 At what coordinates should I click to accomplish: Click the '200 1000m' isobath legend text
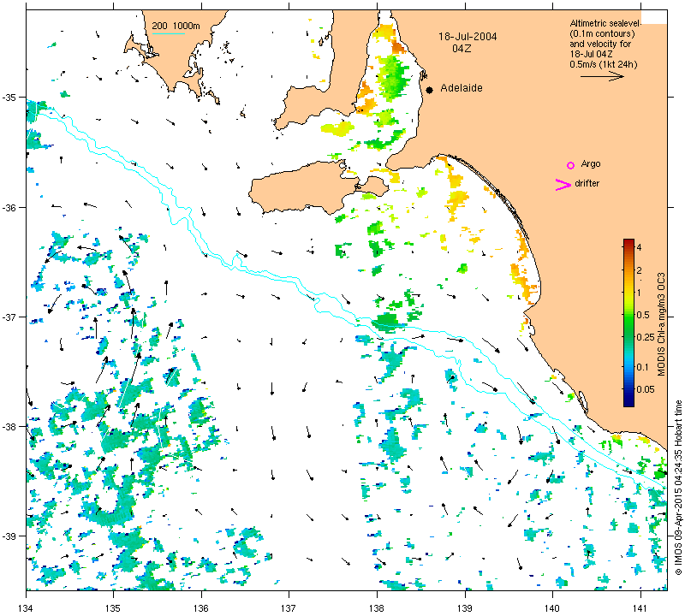coord(176,26)
